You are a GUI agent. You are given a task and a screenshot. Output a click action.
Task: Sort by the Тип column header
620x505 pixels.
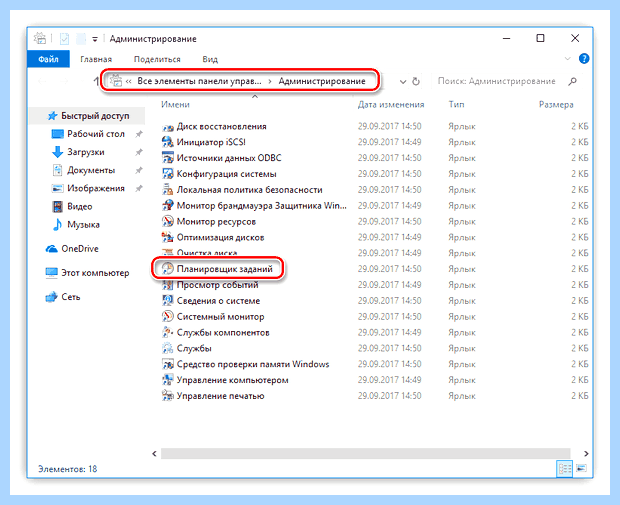click(456, 104)
